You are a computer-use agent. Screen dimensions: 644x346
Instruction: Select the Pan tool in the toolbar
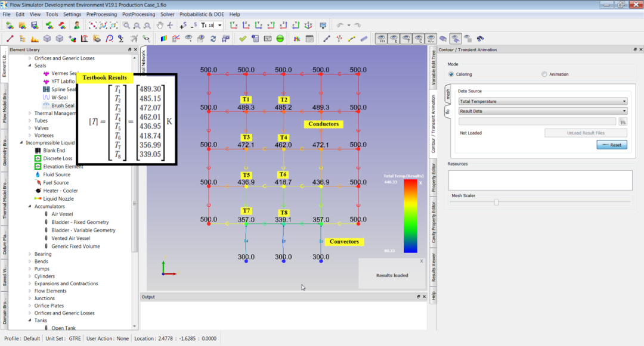pos(160,25)
